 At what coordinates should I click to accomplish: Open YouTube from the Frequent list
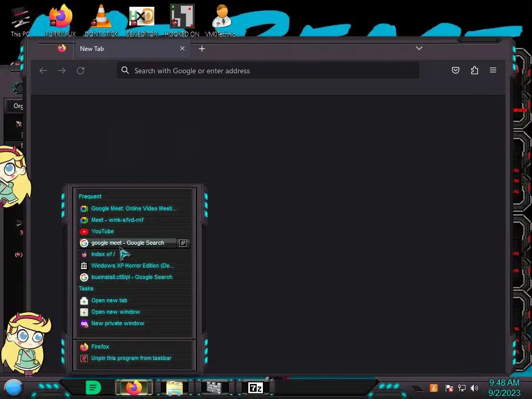(x=135, y=232)
